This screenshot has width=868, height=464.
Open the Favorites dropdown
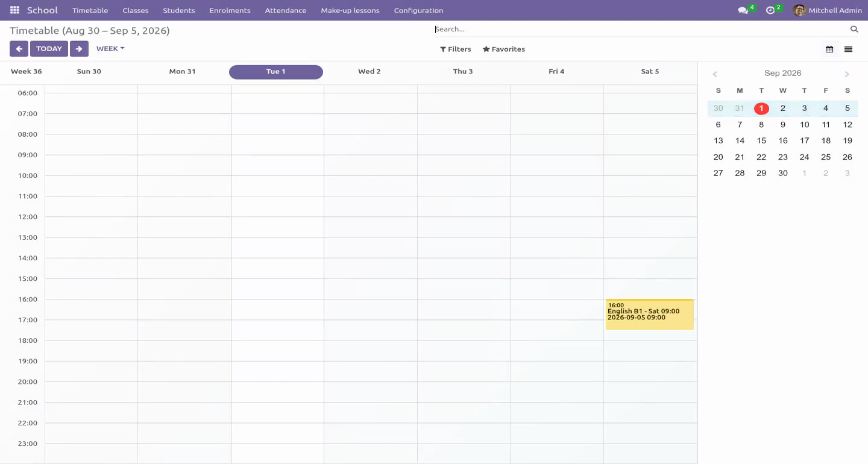coord(504,49)
